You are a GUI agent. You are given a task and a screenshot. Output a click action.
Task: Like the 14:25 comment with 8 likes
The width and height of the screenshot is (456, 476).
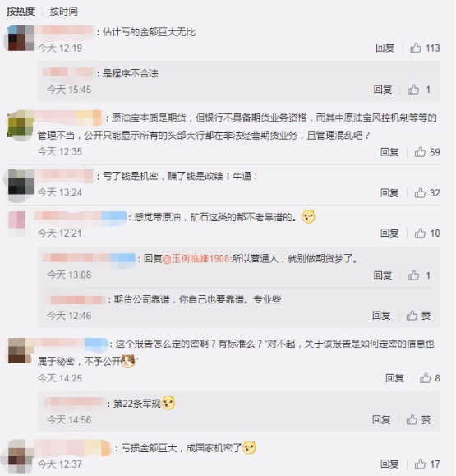(x=425, y=378)
